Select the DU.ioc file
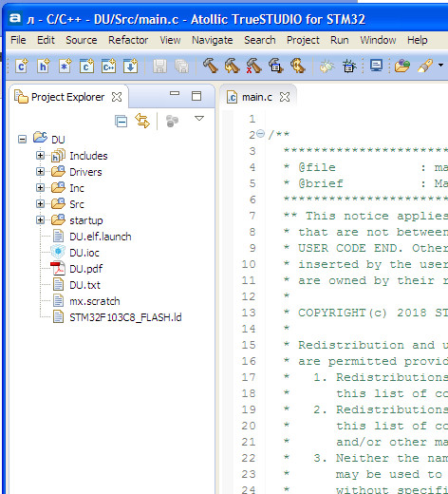Image resolution: width=448 pixels, height=494 pixels. 84,253
